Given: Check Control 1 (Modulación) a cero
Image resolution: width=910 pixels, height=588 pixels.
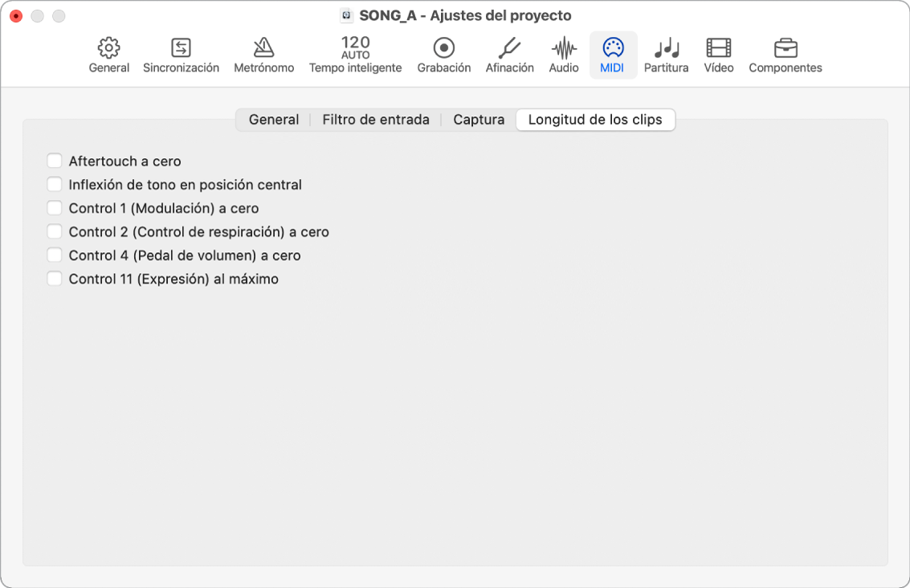Looking at the screenshot, I should (55, 208).
